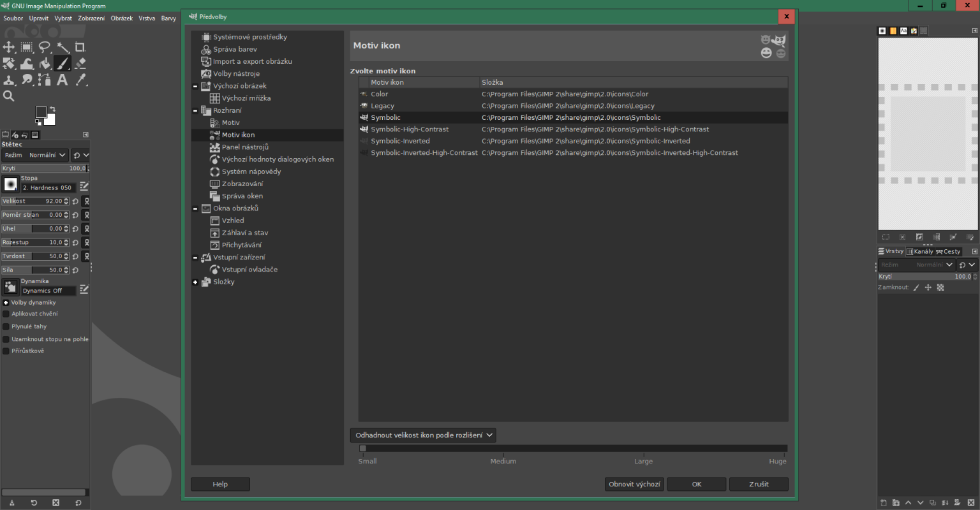
Task: Collapse the Výchozí obrázek tree node
Action: click(x=195, y=86)
